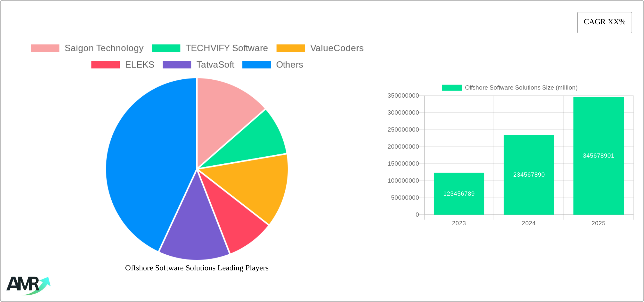
Task: Select the Saigon Technology legend swatch
Action: [x=45, y=48]
